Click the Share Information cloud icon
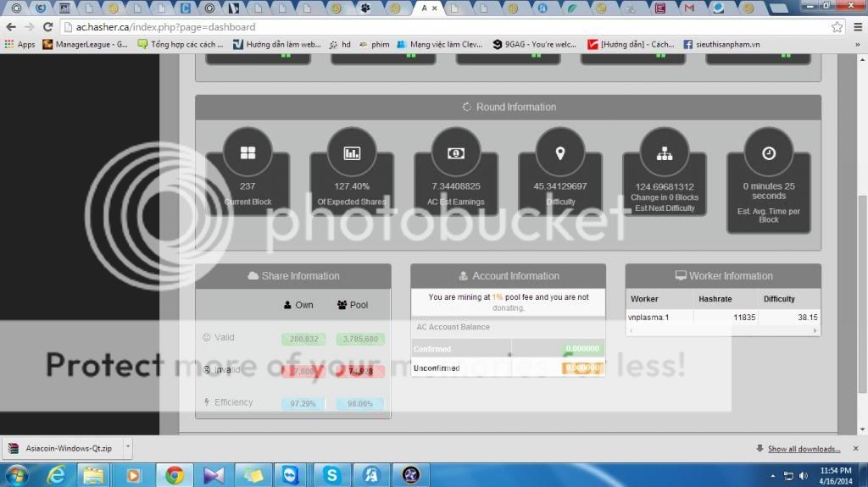Image resolution: width=868 pixels, height=487 pixels. [x=253, y=275]
